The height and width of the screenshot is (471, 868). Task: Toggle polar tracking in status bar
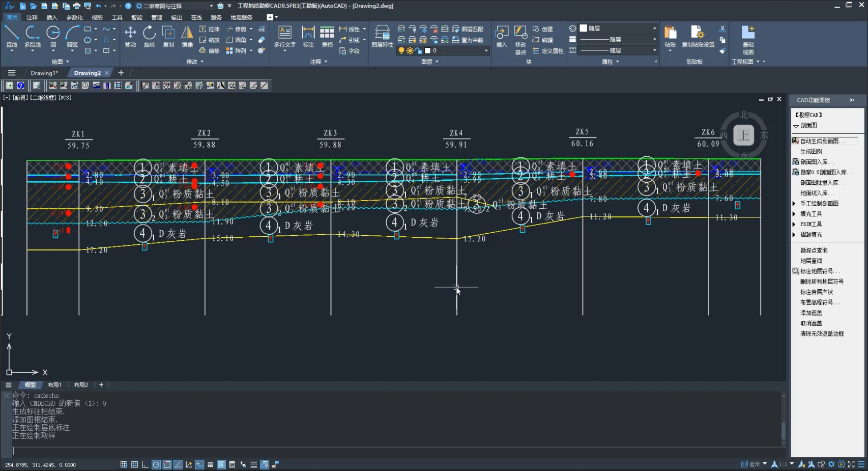pyautogui.click(x=156, y=464)
